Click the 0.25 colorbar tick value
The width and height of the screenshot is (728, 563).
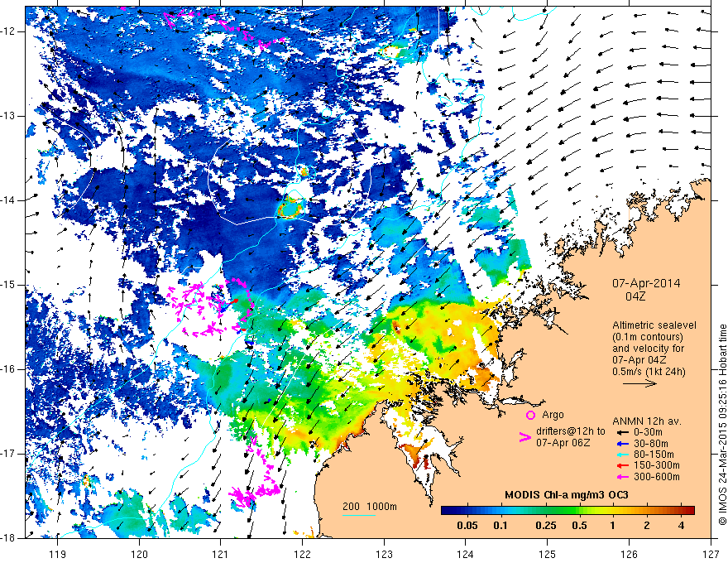click(545, 526)
